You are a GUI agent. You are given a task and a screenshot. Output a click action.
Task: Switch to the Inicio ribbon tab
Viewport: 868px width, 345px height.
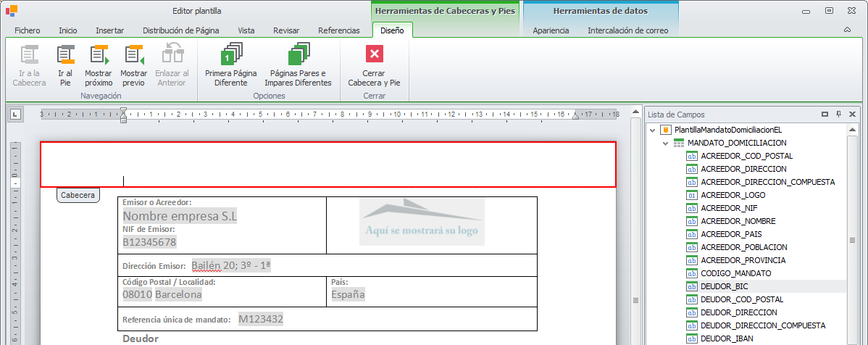click(x=68, y=30)
